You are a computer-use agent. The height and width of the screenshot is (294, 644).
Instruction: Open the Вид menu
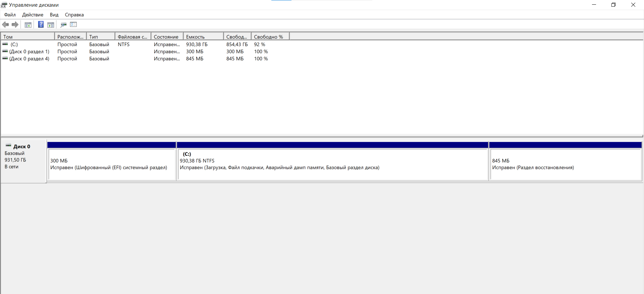click(54, 15)
